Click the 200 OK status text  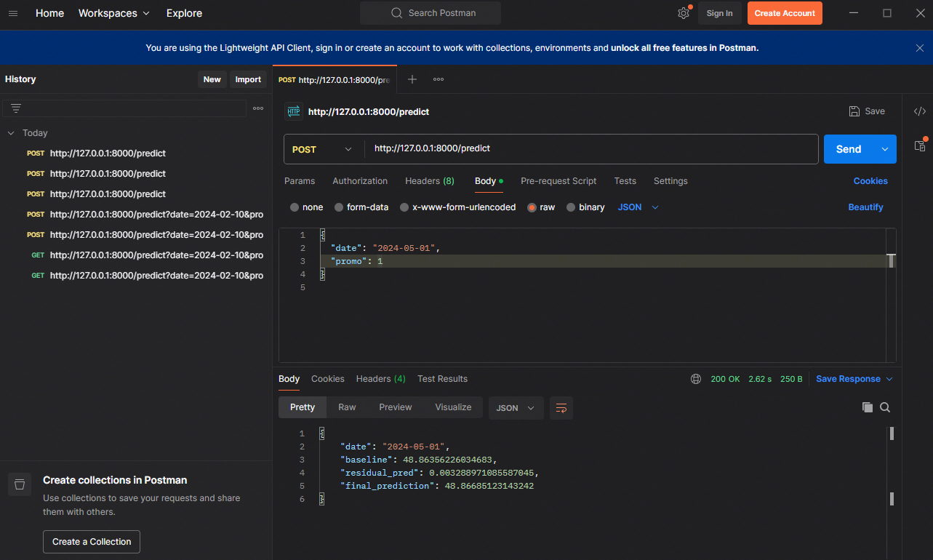pos(725,379)
